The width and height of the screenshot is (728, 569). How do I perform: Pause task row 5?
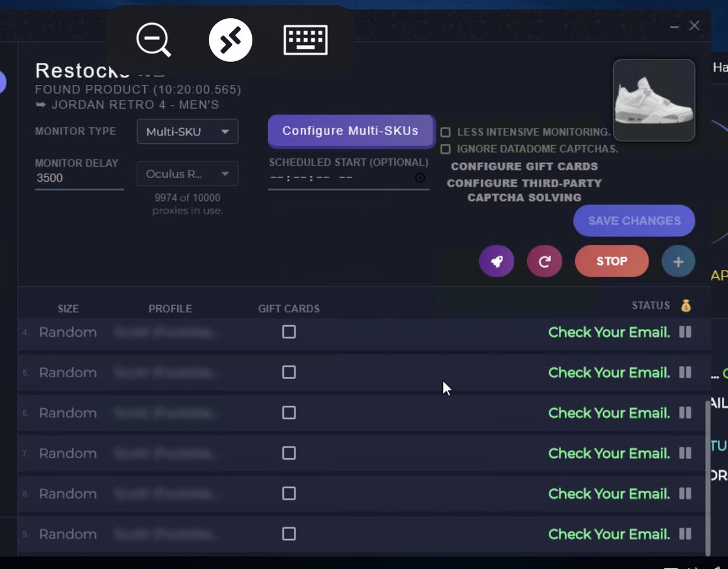point(685,372)
